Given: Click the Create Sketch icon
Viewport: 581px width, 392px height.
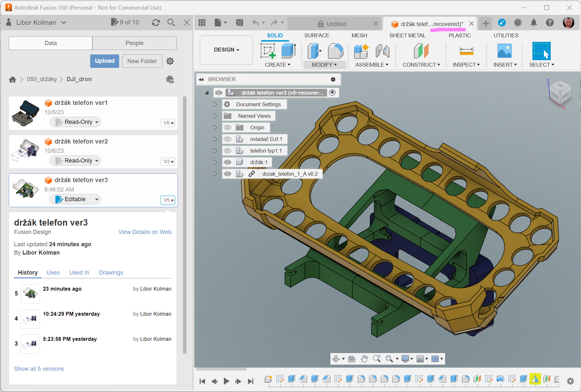Looking at the screenshot, I should [x=268, y=51].
